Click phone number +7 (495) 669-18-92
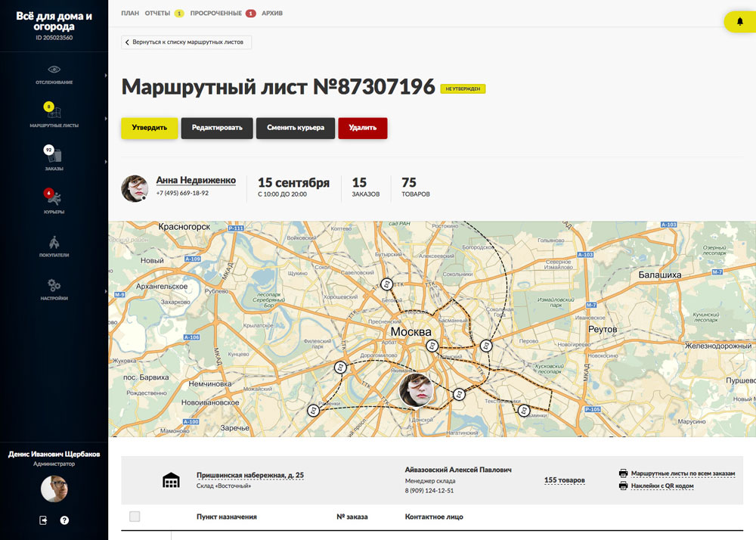This screenshot has height=540, width=756. pos(182,193)
